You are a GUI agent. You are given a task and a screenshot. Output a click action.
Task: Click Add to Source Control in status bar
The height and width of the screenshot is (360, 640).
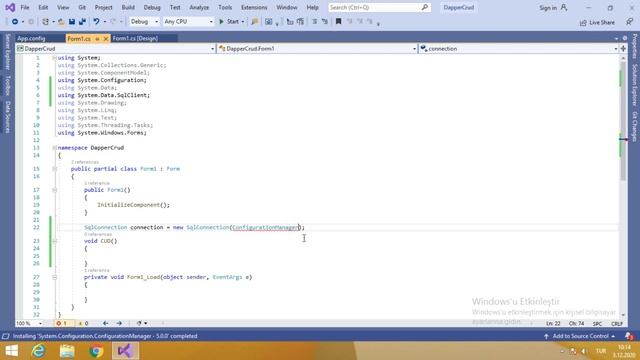[580, 336]
